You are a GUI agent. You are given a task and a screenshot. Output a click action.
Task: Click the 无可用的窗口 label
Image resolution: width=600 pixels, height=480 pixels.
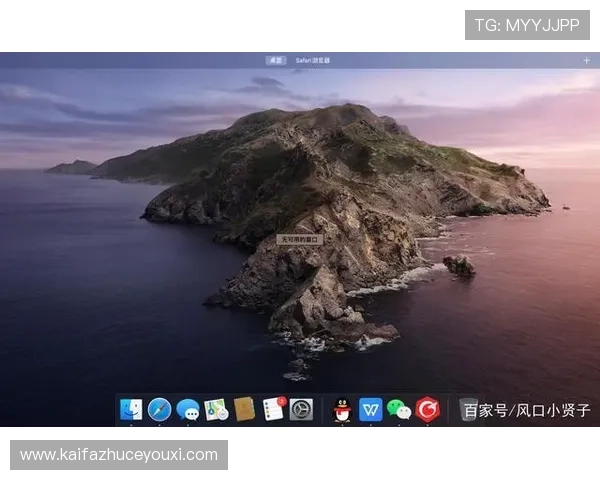point(300,240)
